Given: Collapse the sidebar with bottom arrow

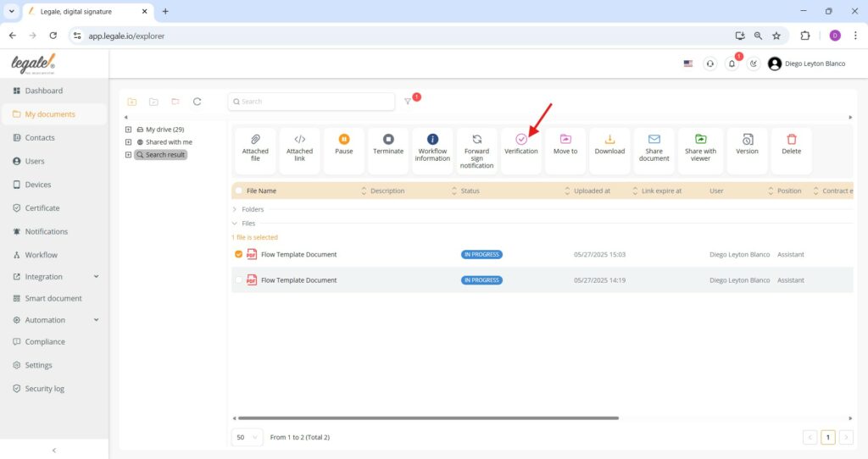Looking at the screenshot, I should (x=54, y=451).
